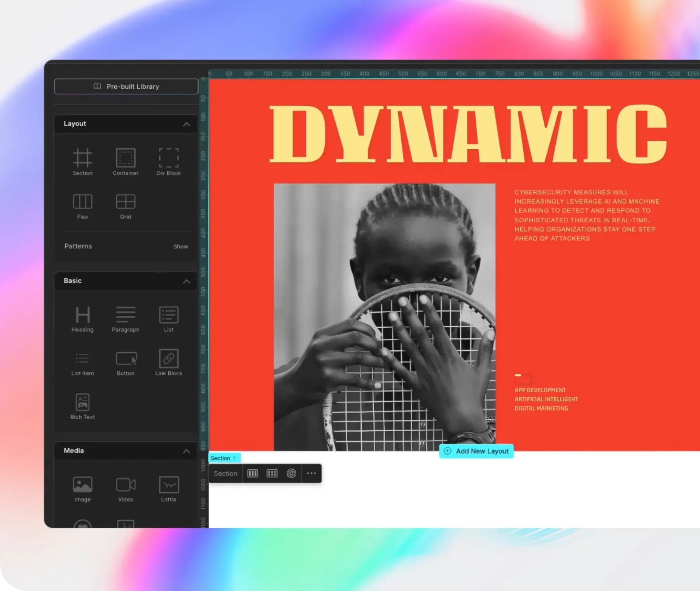
Task: Select the Flex layout element
Action: point(82,206)
